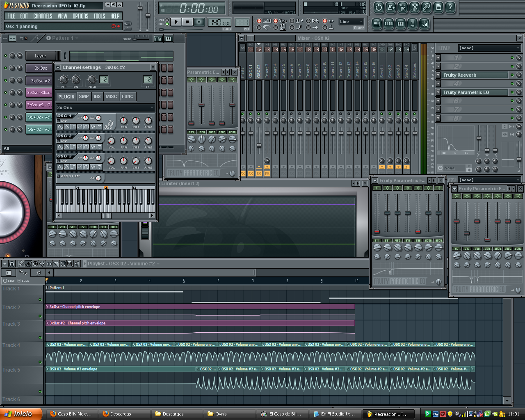Select the sine wave shape for OSC 1

tap(60, 127)
